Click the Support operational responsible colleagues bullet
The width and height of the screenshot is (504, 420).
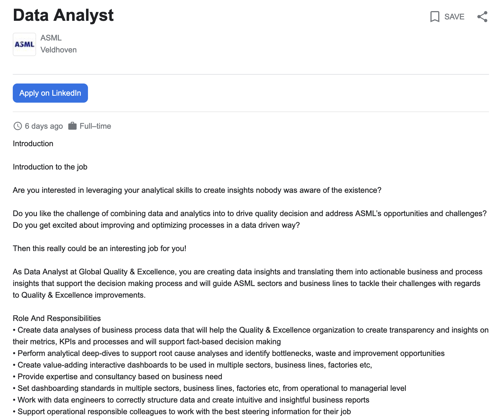click(x=182, y=411)
